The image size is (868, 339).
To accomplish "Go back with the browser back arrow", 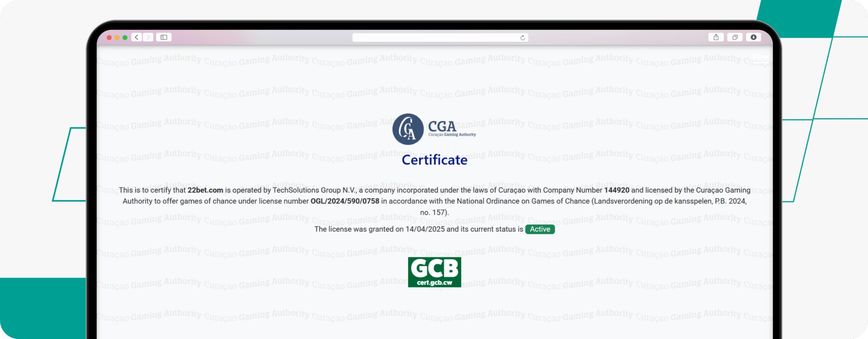I will tap(137, 37).
